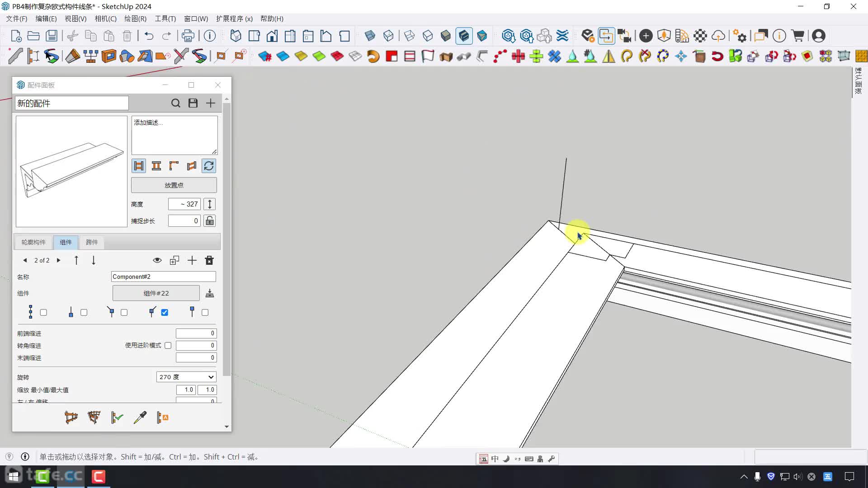Open the 扩展程序 (x) menu
Screen dimensions: 868x488
[234, 19]
